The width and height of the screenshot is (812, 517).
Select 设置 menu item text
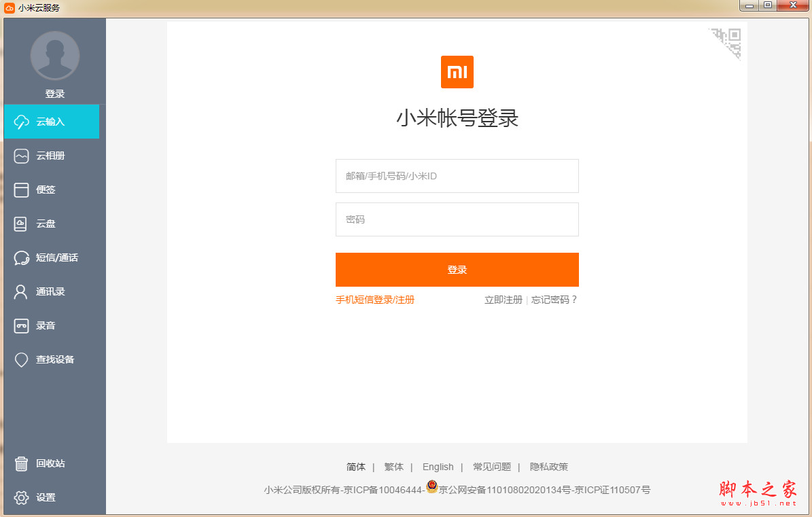(x=46, y=497)
